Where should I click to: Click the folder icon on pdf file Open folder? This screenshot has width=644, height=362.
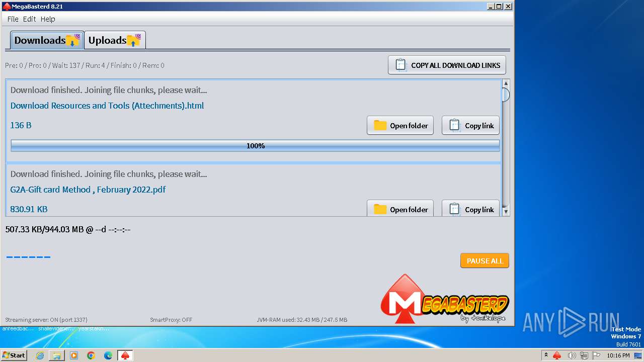(x=380, y=209)
